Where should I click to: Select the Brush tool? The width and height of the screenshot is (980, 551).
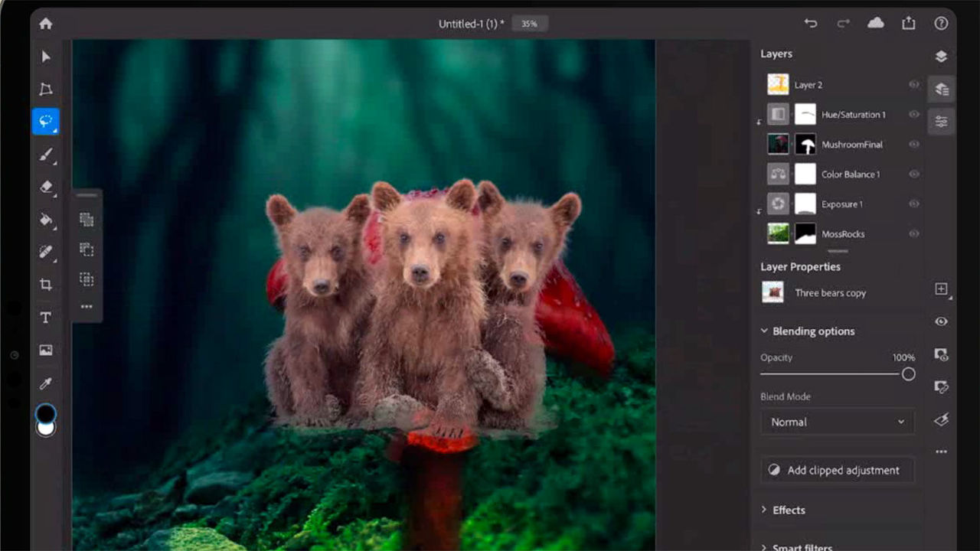(x=46, y=155)
